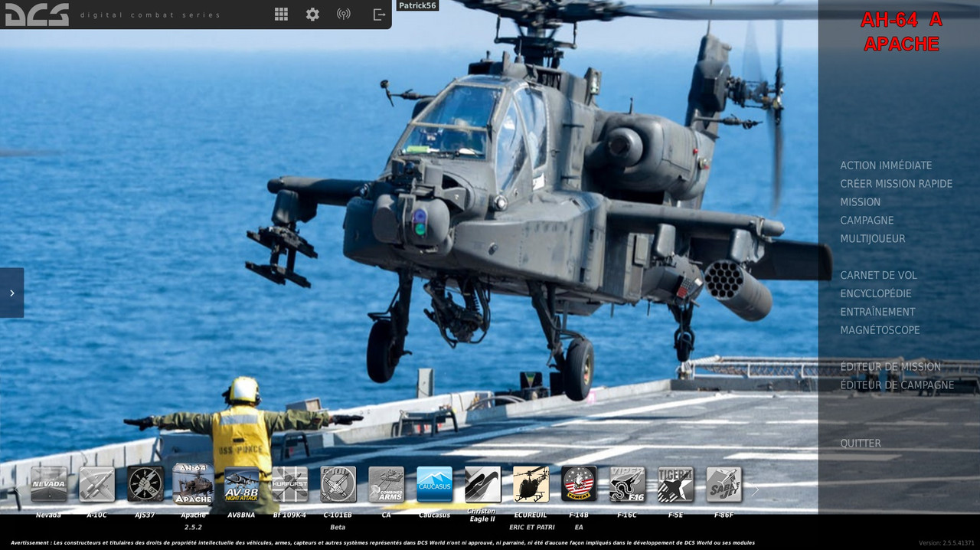Viewport: 980px width, 550px height.
Task: Select the C-101EB module icon
Action: point(338,484)
